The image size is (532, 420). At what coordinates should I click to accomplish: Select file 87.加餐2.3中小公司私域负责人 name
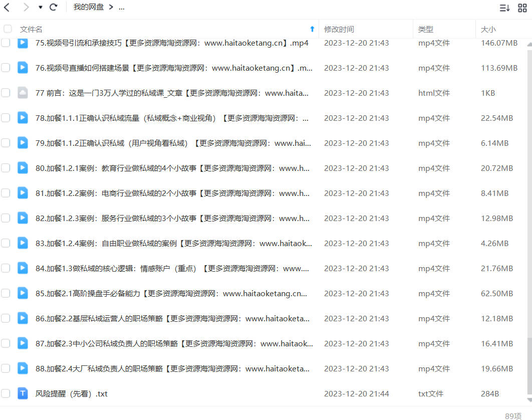[x=174, y=344]
